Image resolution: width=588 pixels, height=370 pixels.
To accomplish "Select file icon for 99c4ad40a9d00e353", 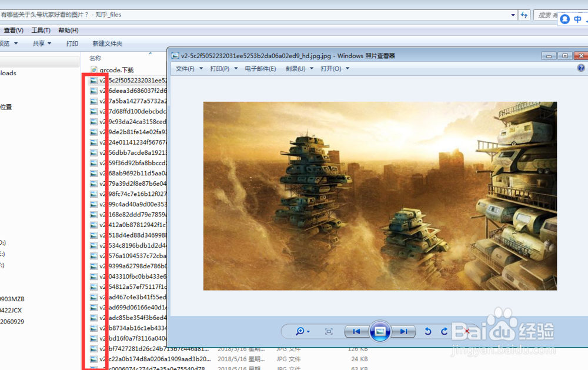I will (93, 204).
